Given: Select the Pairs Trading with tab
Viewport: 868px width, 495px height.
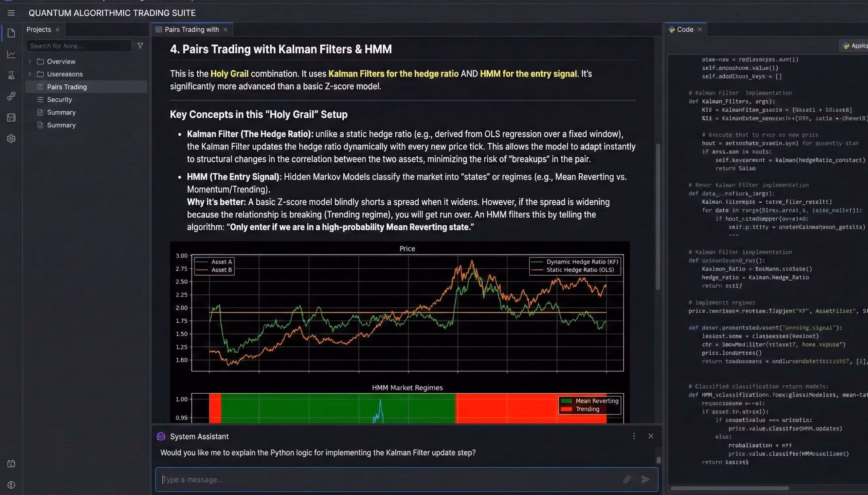Looking at the screenshot, I should [x=191, y=29].
